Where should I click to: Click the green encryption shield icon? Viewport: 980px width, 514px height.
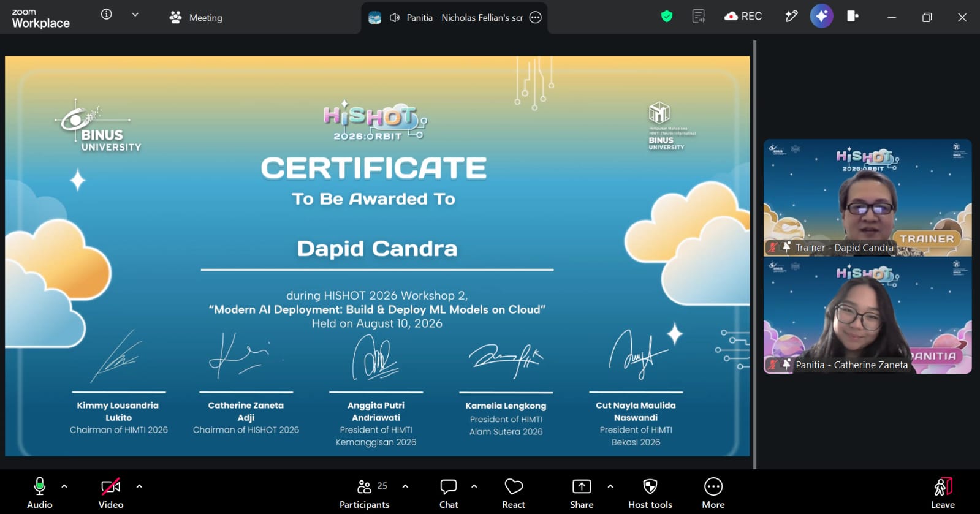[x=667, y=17]
